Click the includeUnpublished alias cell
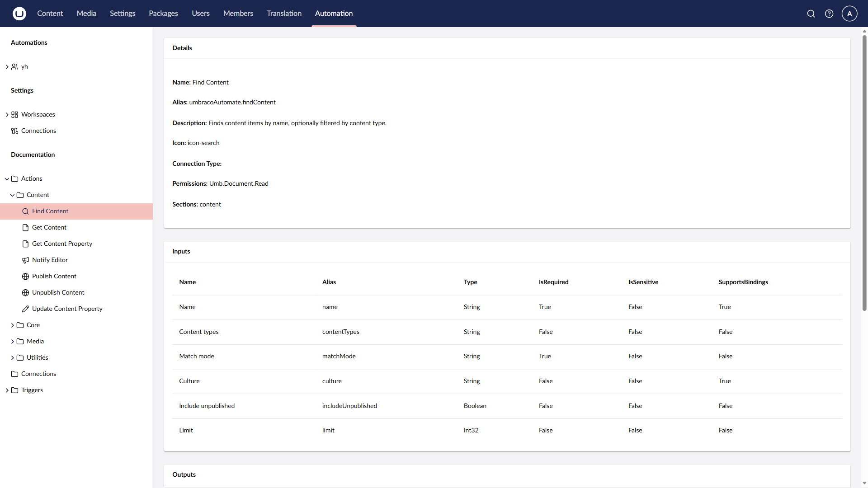This screenshot has width=868, height=488. pyautogui.click(x=349, y=406)
